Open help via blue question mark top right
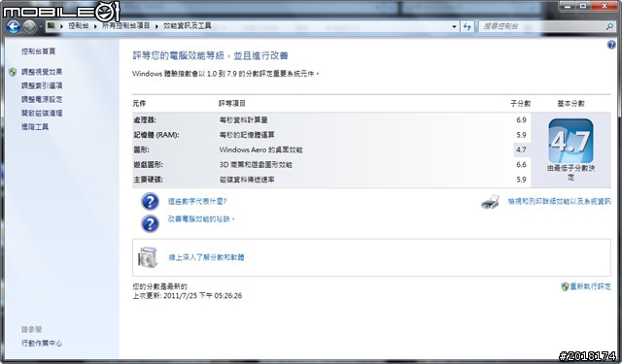This screenshot has width=622, height=364. tap(611, 45)
